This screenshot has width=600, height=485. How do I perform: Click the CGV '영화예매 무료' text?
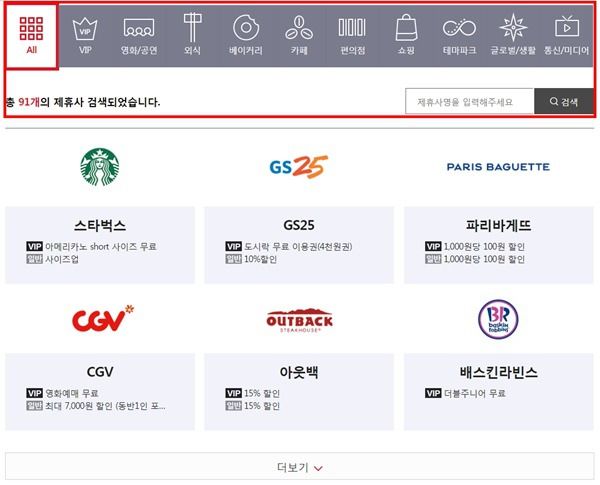tap(72, 393)
